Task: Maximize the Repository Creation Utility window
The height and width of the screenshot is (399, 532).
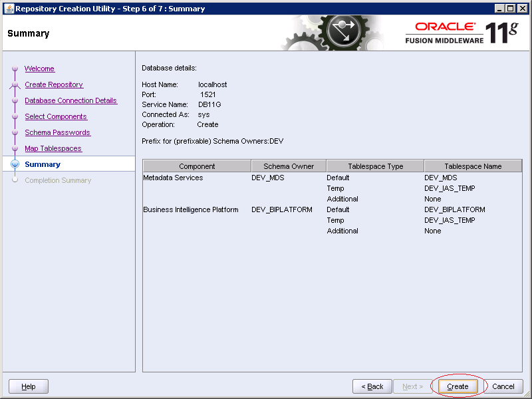Action: [510, 9]
